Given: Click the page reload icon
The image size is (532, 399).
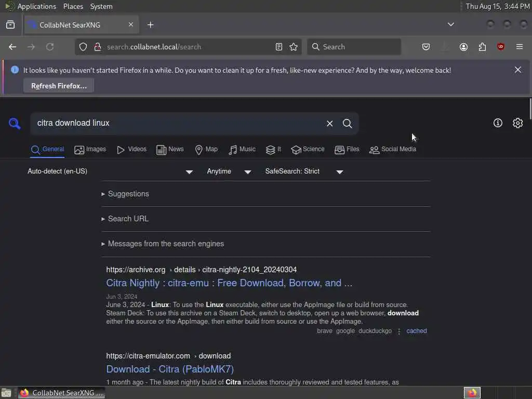Looking at the screenshot, I should click(50, 47).
